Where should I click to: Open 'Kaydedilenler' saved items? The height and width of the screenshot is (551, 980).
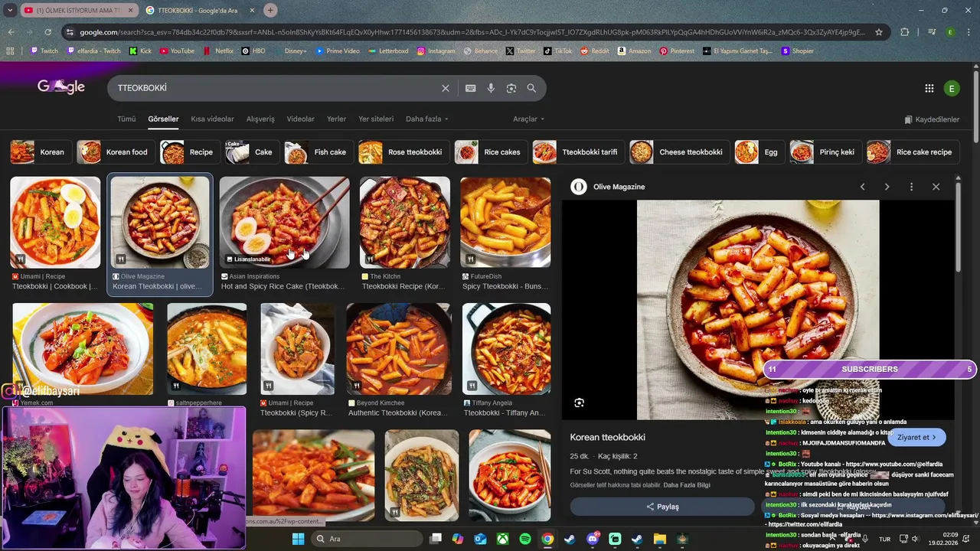tap(931, 119)
